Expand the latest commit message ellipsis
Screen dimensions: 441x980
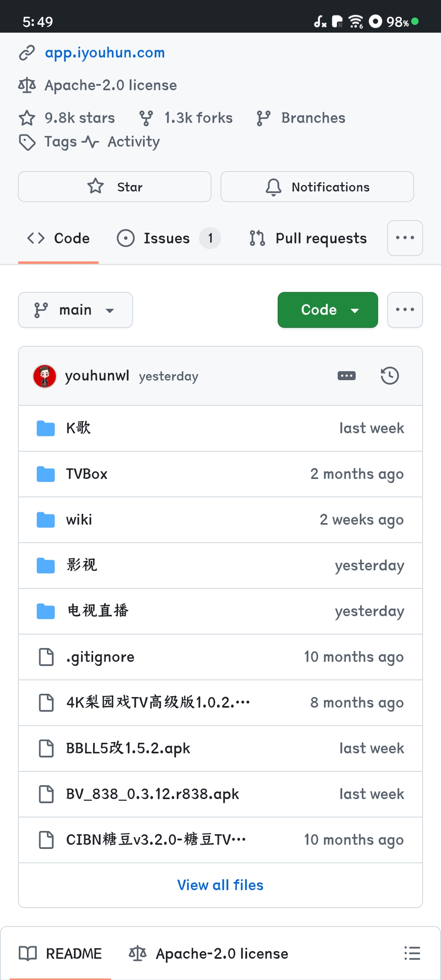click(x=347, y=376)
